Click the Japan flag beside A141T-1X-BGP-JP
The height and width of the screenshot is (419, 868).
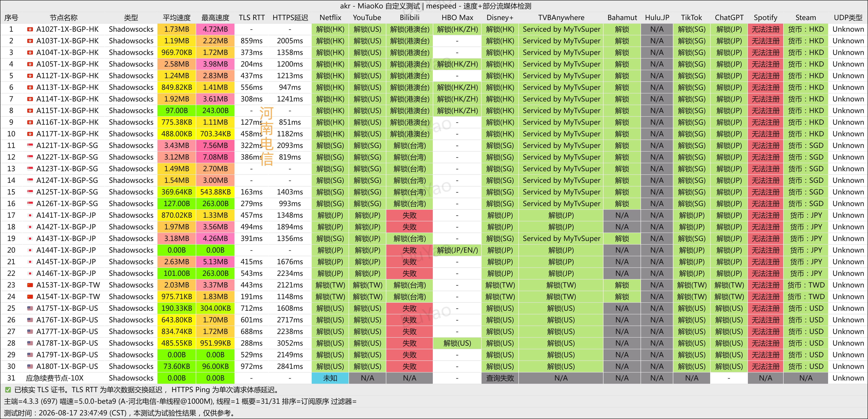click(30, 215)
